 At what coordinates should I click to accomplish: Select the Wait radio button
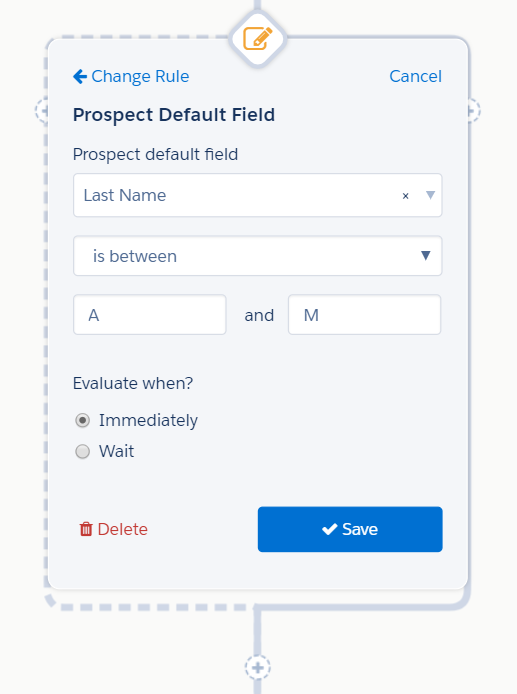82,451
